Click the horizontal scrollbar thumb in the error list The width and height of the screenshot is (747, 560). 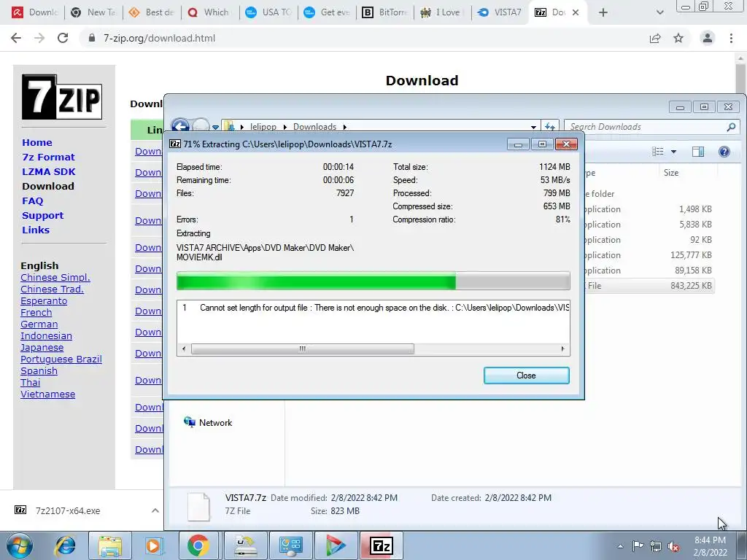pyautogui.click(x=303, y=349)
